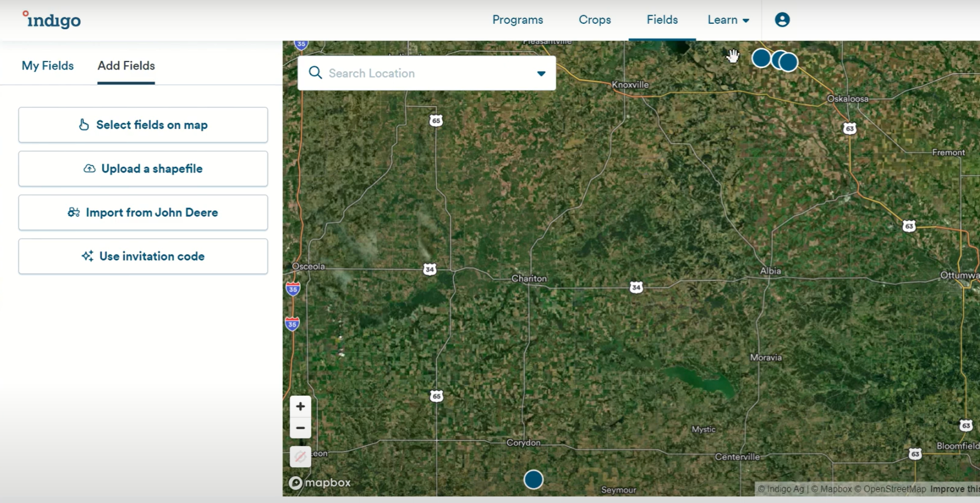Zoom out using the minus map control
980x503 pixels.
(x=300, y=428)
